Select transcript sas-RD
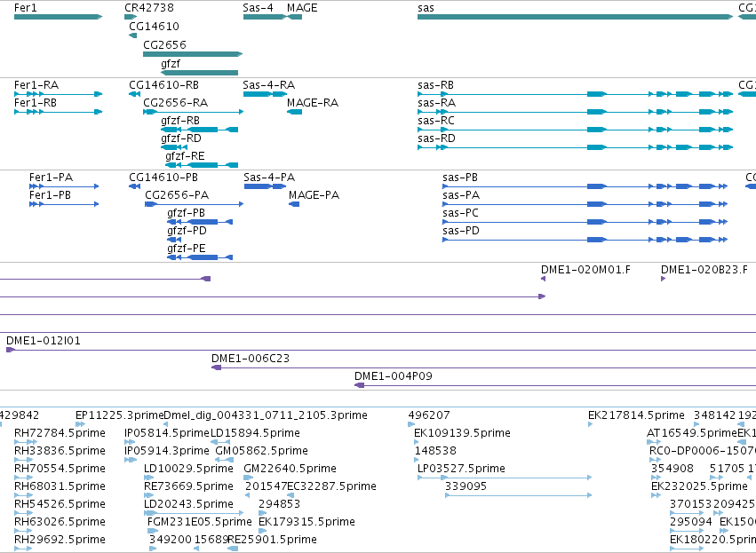756x553 pixels. (575, 147)
